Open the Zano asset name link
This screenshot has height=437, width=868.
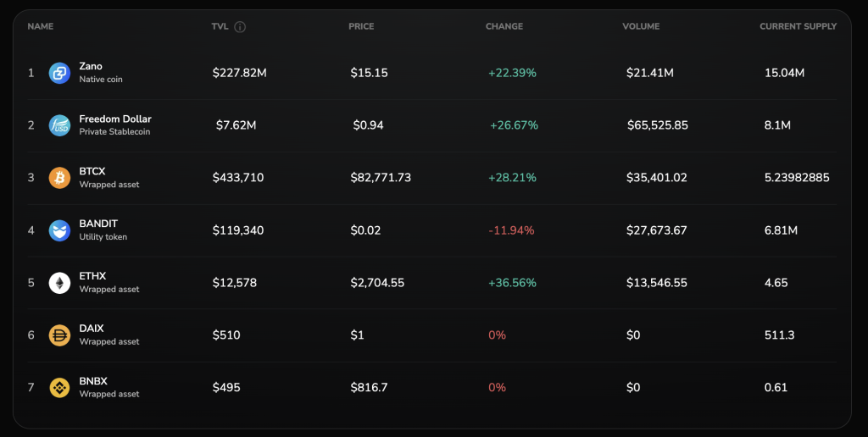(x=91, y=66)
